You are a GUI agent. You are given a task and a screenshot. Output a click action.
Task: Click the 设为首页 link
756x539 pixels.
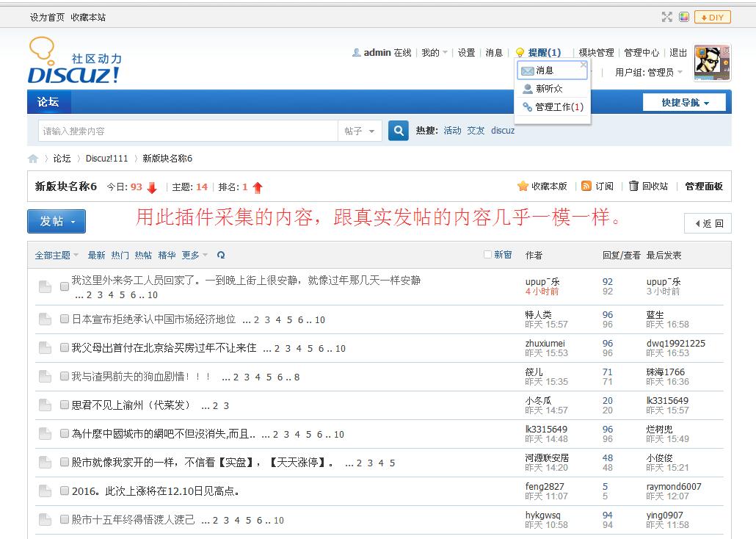pos(47,18)
